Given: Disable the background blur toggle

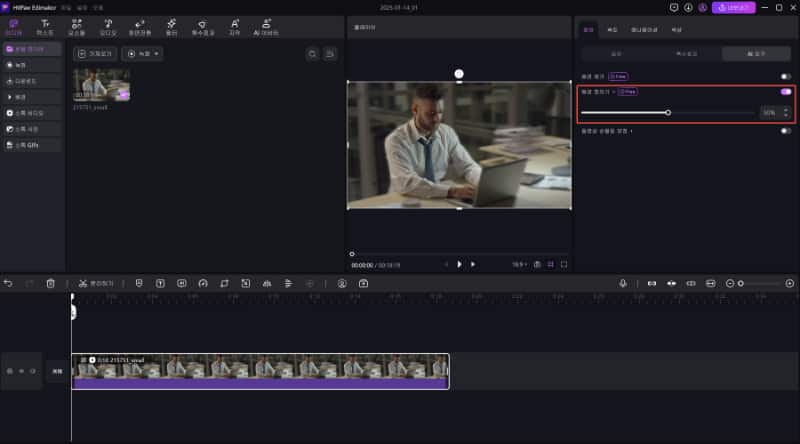Looking at the screenshot, I should pos(785,91).
